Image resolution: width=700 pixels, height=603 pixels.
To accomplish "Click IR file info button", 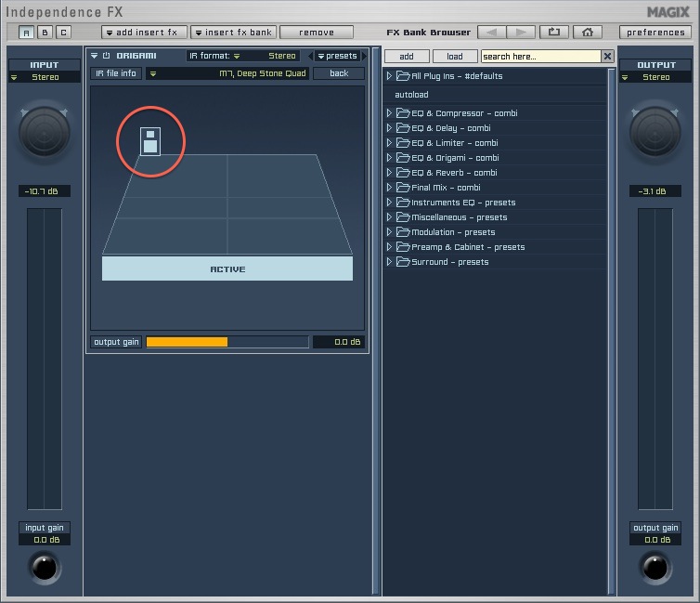I will pos(116,73).
